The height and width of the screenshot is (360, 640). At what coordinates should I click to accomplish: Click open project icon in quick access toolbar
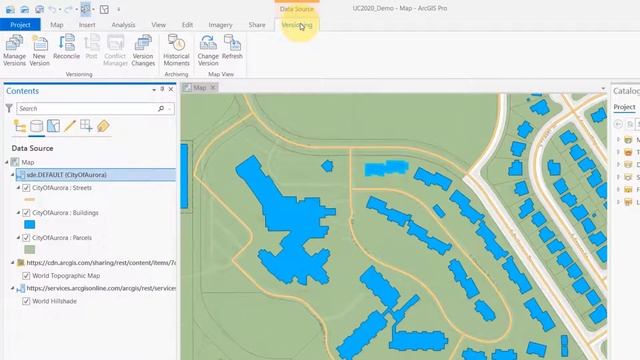click(x=24, y=9)
